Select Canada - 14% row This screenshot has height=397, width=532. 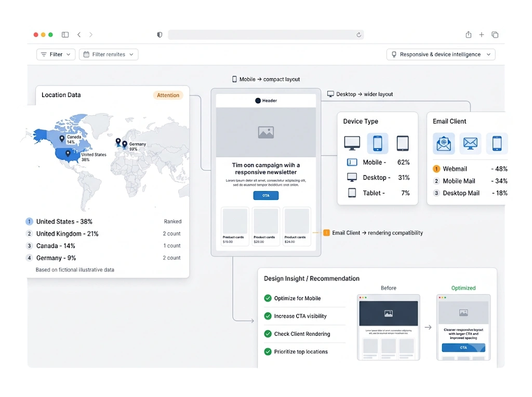(x=104, y=246)
